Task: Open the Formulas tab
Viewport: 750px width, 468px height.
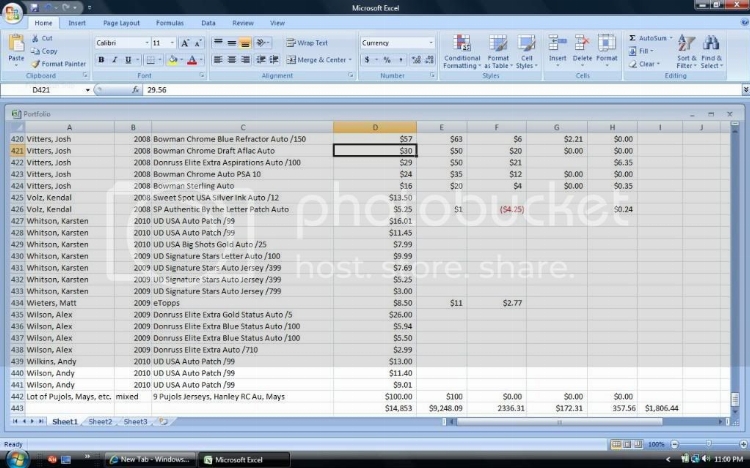Action: pyautogui.click(x=169, y=23)
